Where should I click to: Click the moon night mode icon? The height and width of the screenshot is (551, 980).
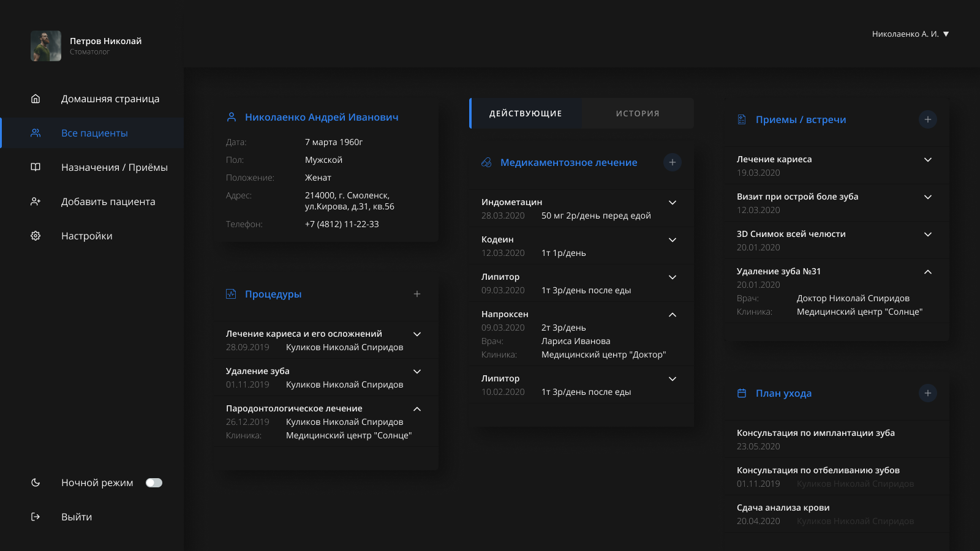(x=36, y=482)
